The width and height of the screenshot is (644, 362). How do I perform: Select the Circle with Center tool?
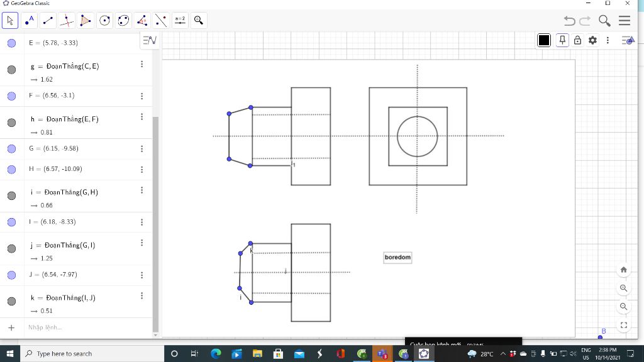104,21
